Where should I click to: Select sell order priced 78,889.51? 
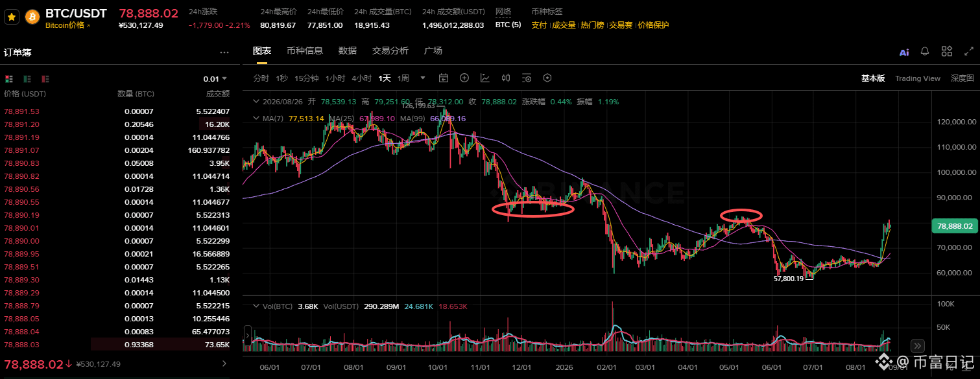(x=118, y=267)
